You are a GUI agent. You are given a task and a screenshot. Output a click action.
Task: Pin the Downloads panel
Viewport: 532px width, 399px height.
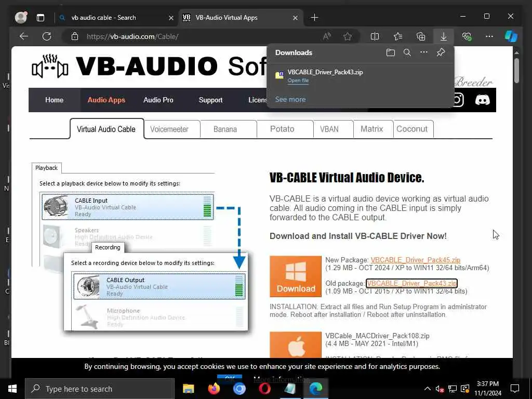(x=441, y=52)
